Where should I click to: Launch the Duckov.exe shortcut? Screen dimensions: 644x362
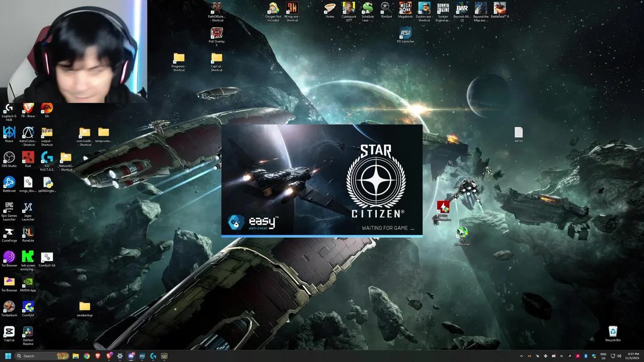coord(424,12)
